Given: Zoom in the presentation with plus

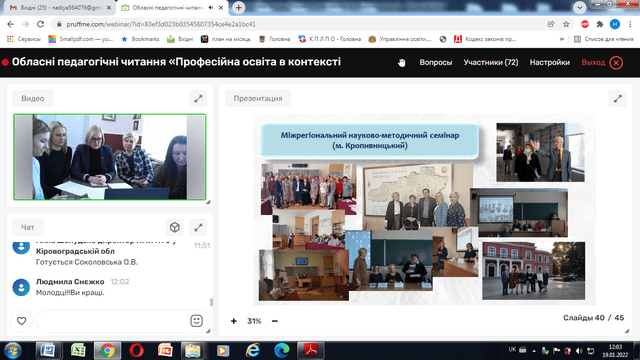Looking at the screenshot, I should click(x=233, y=321).
